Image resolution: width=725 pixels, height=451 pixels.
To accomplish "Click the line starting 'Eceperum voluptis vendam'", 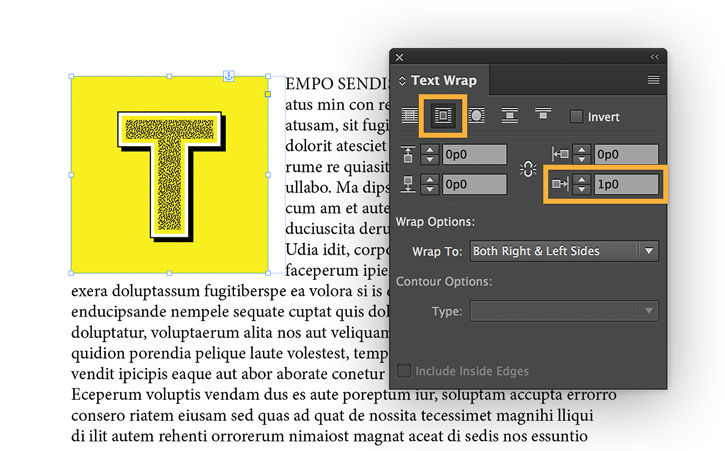I will point(344,395).
